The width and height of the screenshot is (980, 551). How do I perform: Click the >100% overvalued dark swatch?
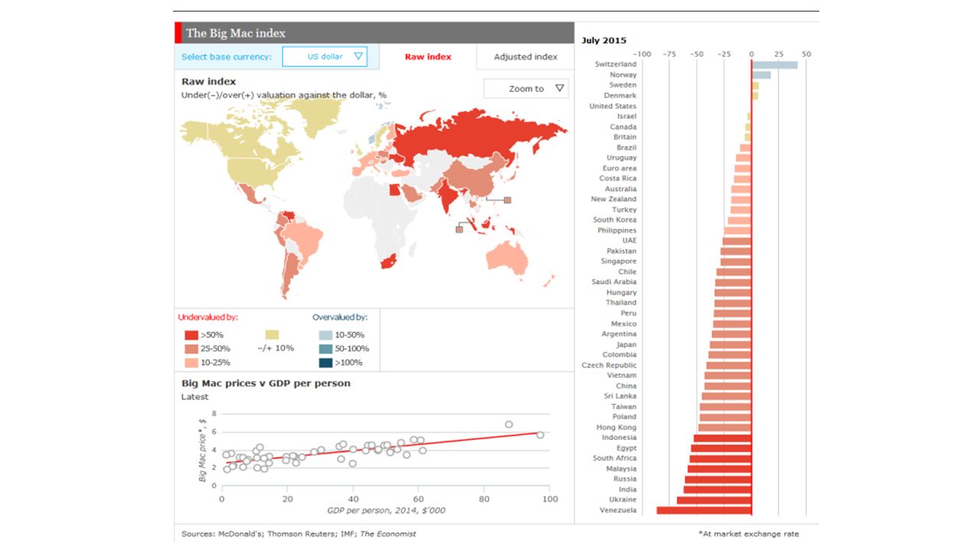[x=325, y=363]
